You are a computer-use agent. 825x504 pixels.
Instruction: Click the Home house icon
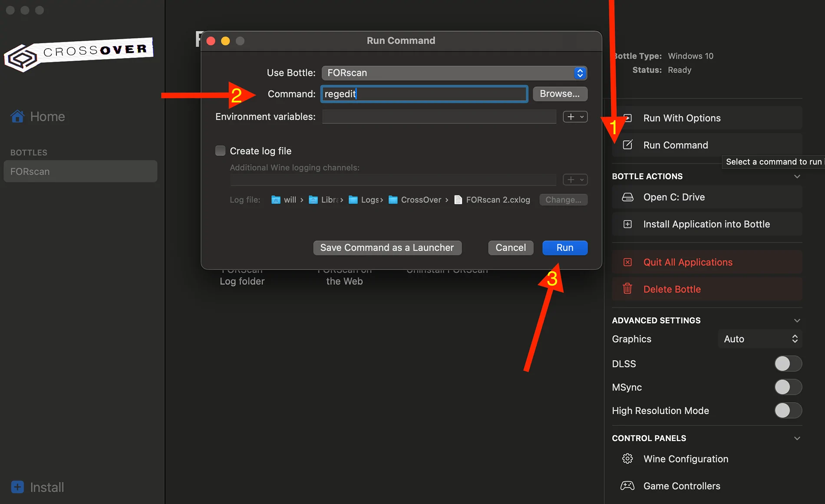tap(17, 116)
